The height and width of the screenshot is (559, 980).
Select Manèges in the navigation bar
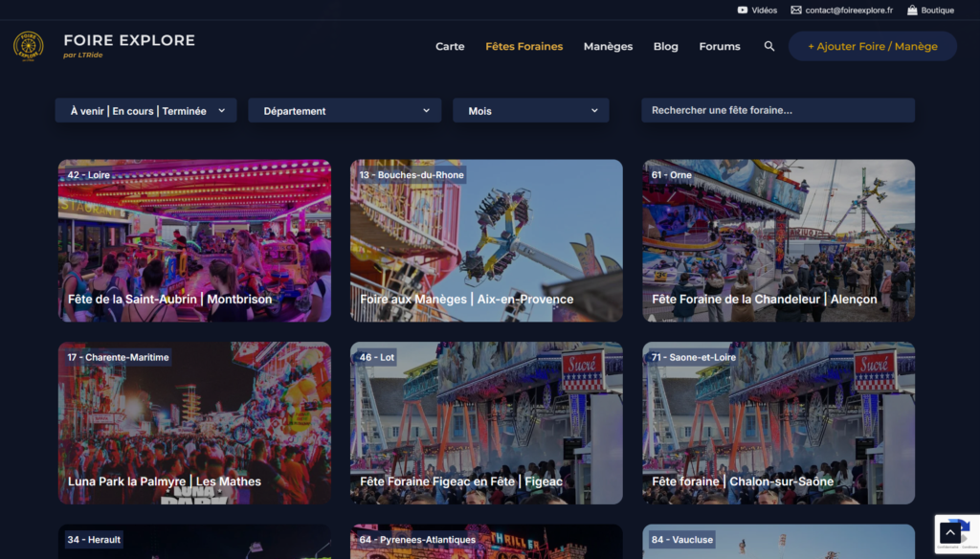(608, 46)
